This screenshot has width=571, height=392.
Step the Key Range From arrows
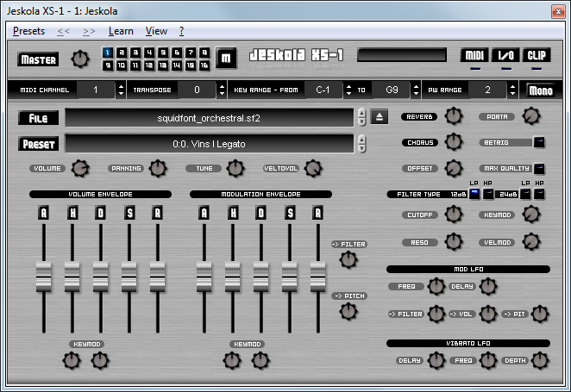(x=348, y=90)
